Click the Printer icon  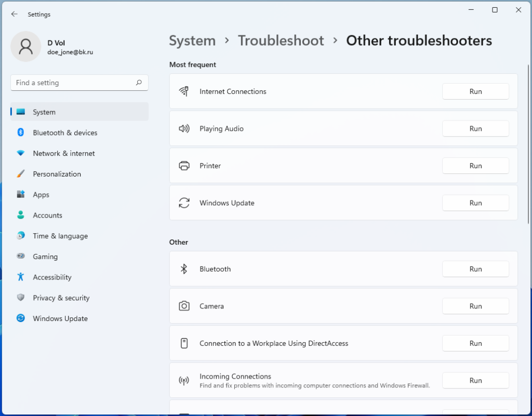coord(184,165)
